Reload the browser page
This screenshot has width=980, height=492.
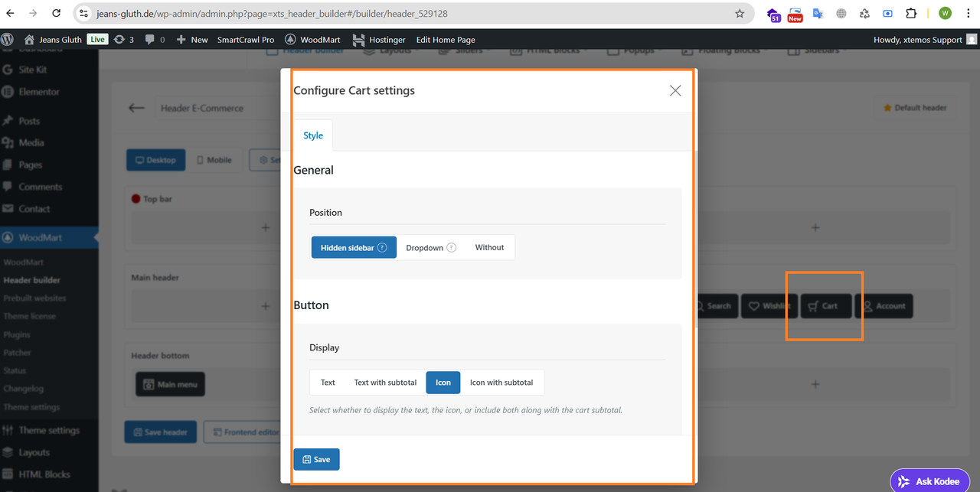click(x=56, y=14)
